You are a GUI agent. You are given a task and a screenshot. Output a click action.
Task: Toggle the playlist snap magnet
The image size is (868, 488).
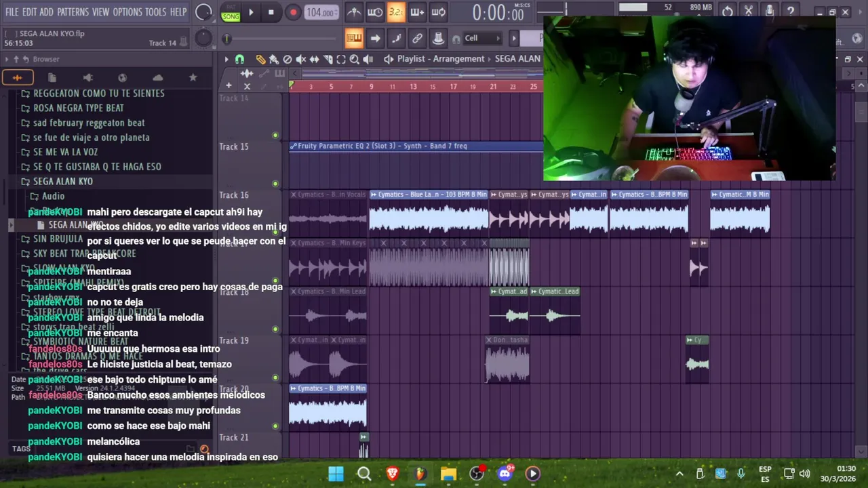click(x=239, y=59)
